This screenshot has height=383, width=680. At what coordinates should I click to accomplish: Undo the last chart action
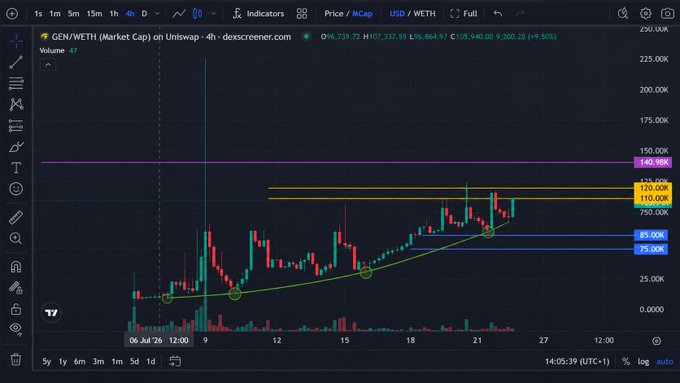point(498,14)
